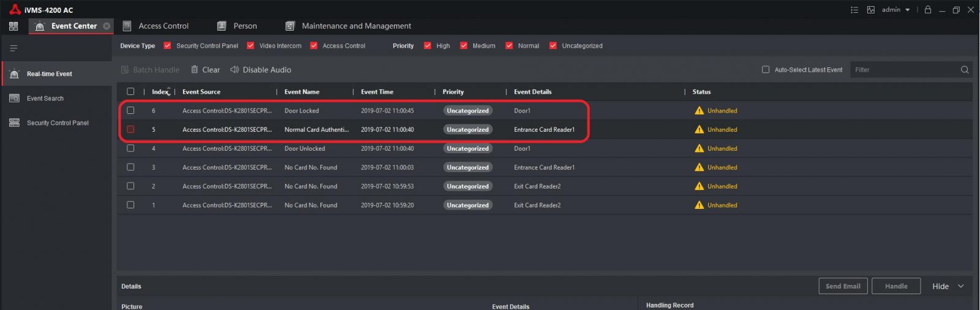This screenshot has height=310, width=980.
Task: Uncheck the Video Intercom device type
Action: tap(251, 46)
